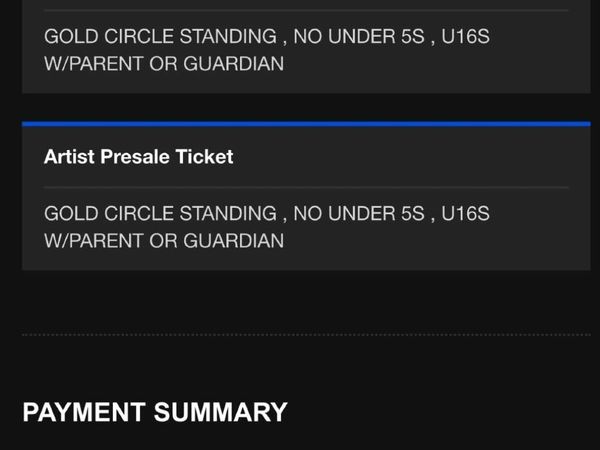Click the divider line under Artist Presale Ticket
This screenshot has height=450, width=600.
tap(306, 187)
